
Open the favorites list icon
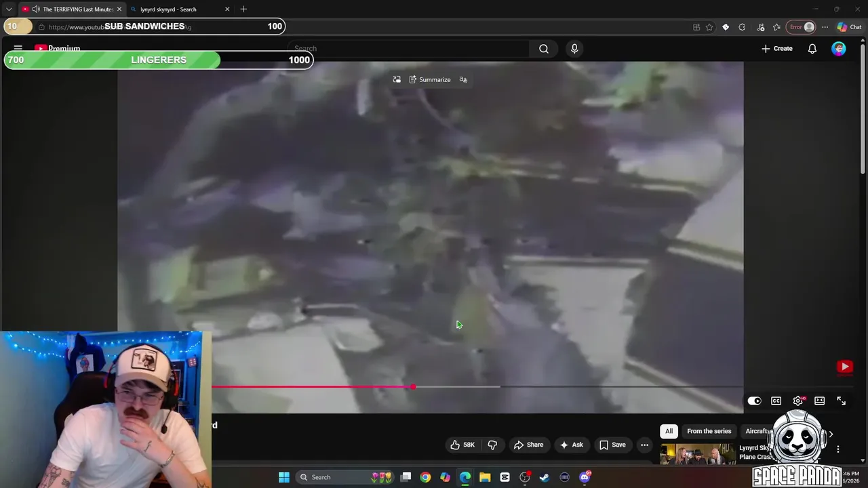pos(776,27)
